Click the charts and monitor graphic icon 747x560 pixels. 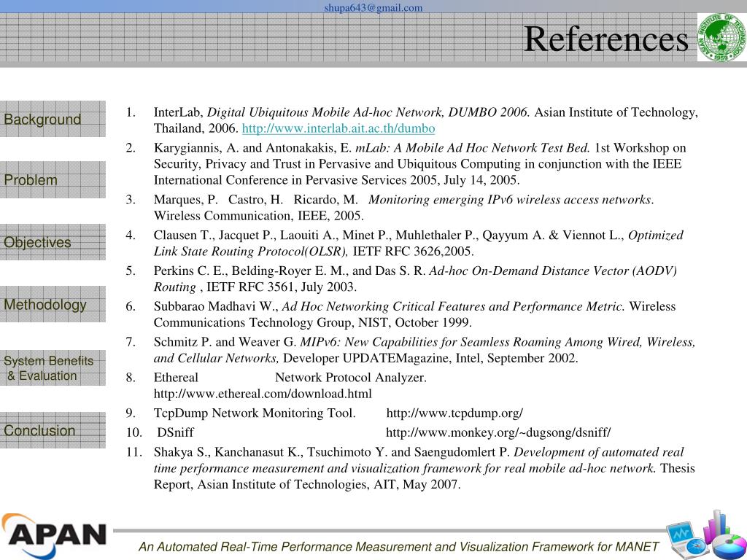coord(706,536)
